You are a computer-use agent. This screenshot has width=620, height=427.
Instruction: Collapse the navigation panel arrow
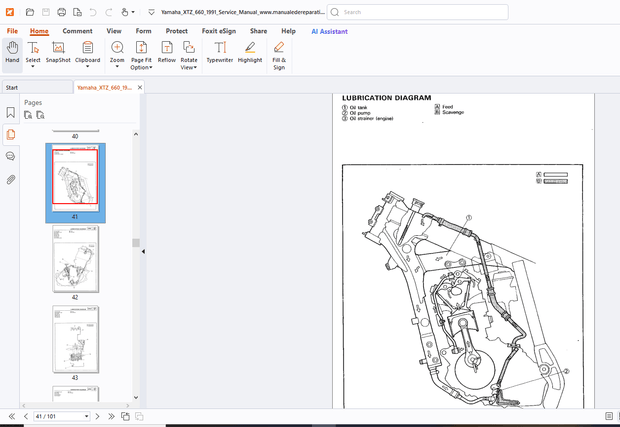click(143, 251)
